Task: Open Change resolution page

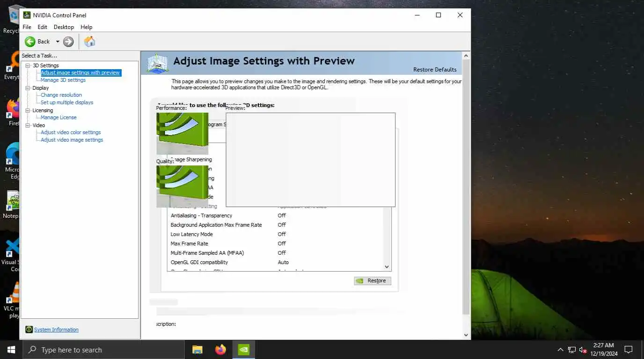Action: click(61, 95)
